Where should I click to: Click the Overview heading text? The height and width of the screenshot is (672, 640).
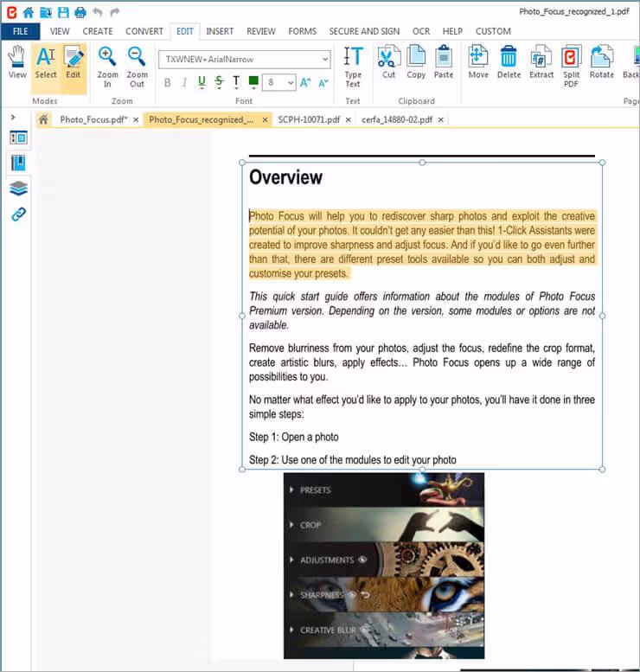point(285,177)
